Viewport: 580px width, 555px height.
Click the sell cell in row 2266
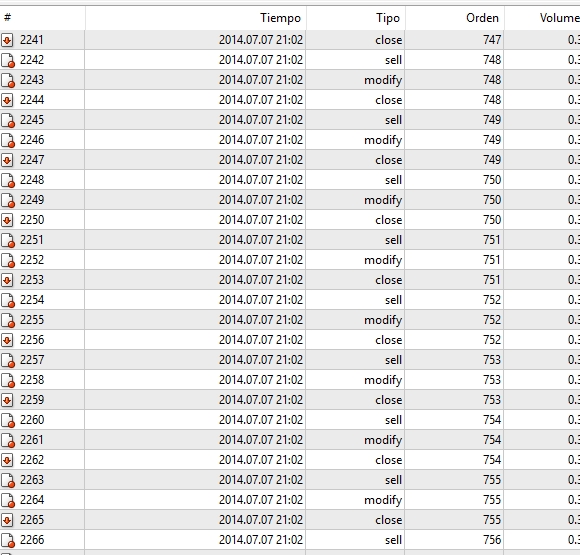pyautogui.click(x=393, y=540)
